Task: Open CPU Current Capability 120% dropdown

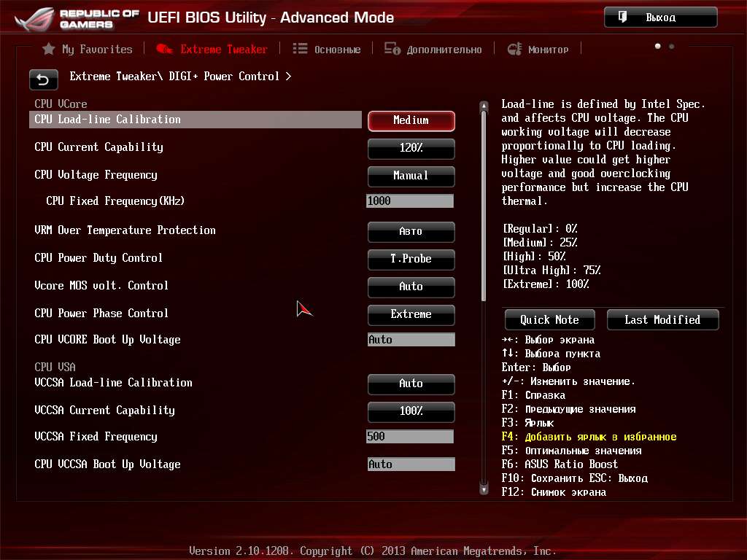Action: pos(411,148)
